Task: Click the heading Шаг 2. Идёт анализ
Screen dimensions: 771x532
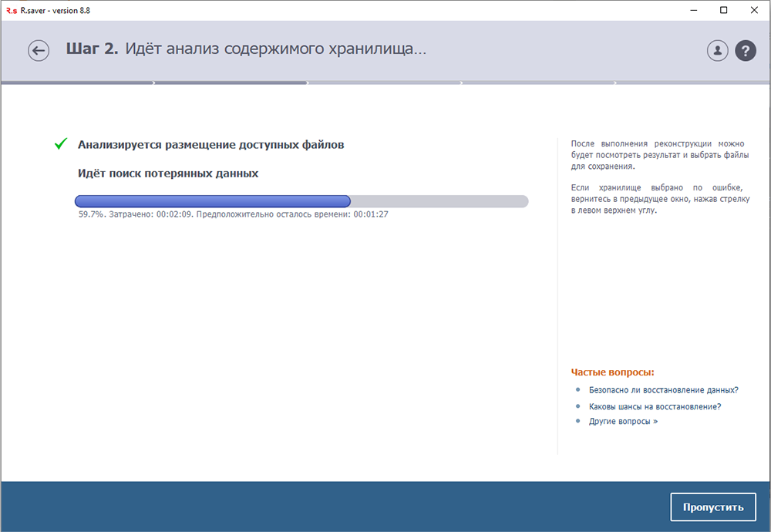Action: point(247,49)
